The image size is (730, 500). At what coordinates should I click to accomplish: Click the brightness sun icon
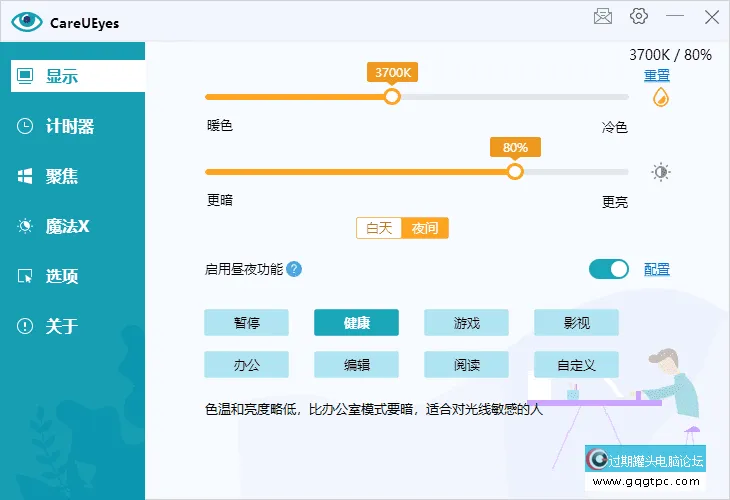pos(660,172)
